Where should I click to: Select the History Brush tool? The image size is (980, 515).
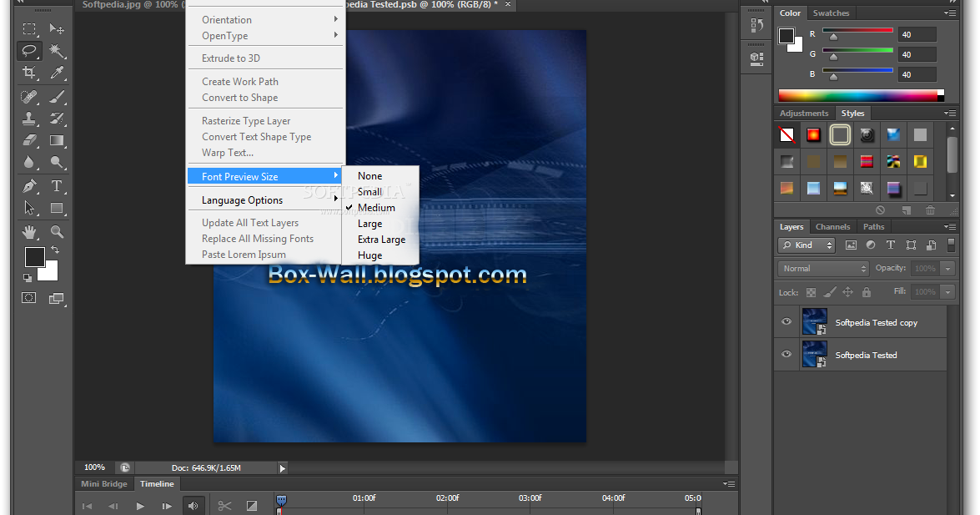[x=57, y=119]
